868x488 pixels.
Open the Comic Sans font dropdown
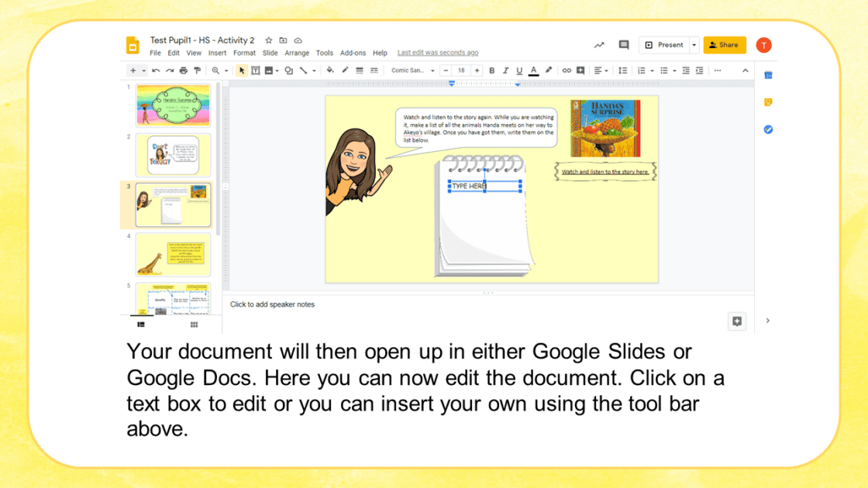(x=412, y=70)
